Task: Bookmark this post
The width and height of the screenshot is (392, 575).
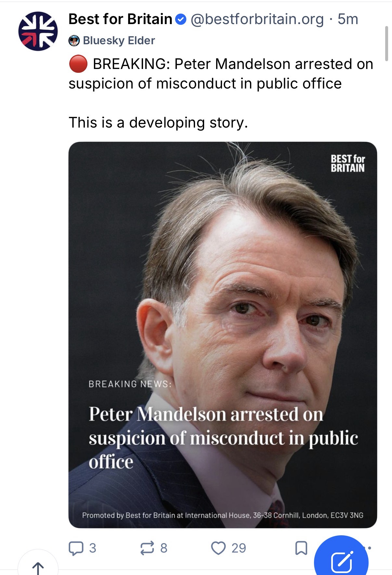Action: (x=301, y=548)
